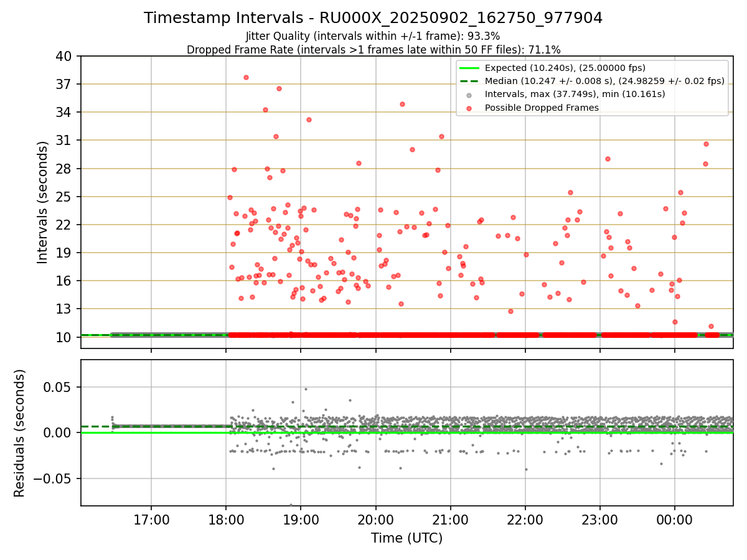Click the 'Intervals, max (37.749s), min (10.161s)' legend entry

(575, 95)
